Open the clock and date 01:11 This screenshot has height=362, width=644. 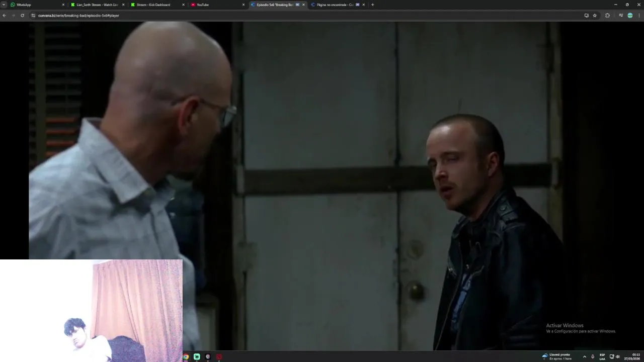point(632,356)
